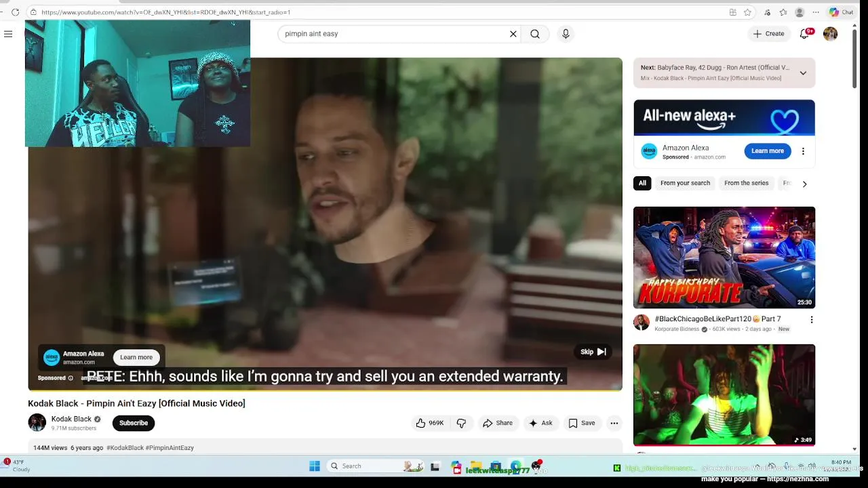Screen dimensions: 868x488
Task: Skip the Amazon Alexa ad
Action: [593, 352]
